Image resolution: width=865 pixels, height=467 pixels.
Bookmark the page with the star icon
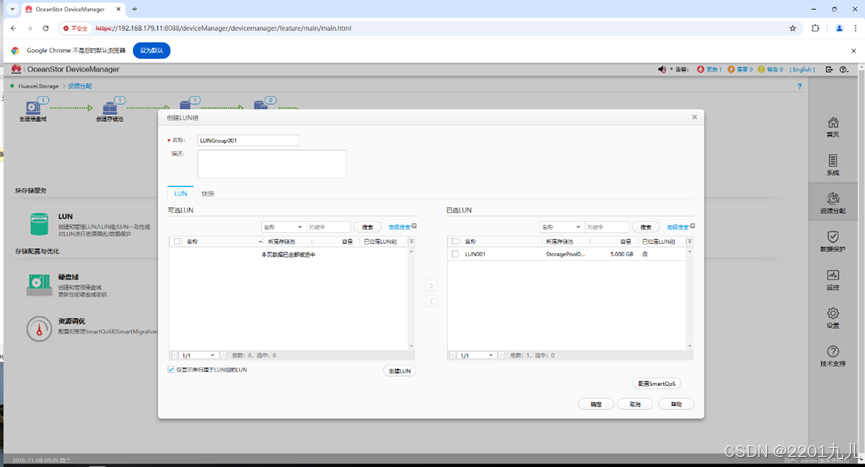click(793, 28)
